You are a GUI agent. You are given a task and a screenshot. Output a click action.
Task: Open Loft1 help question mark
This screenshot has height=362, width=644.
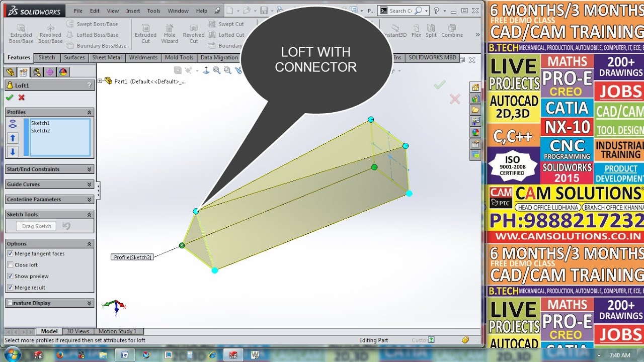89,85
